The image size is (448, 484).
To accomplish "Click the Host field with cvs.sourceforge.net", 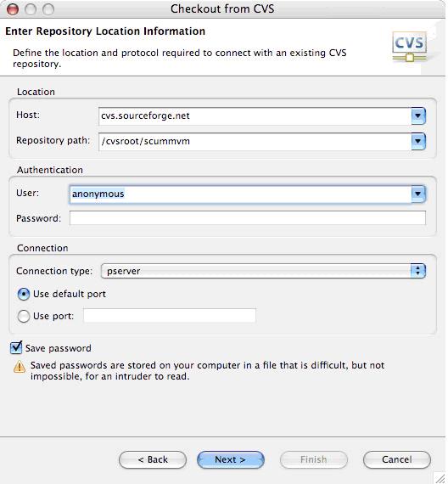I will coord(255,116).
